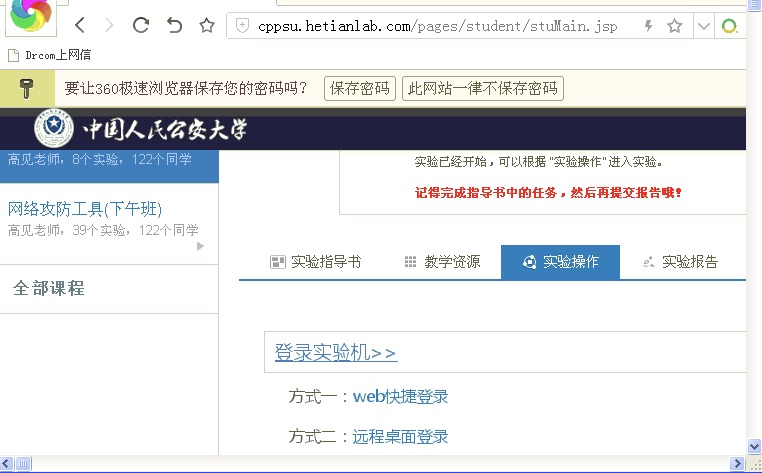Click the 360 browser colorful logo icon

(x=31, y=16)
